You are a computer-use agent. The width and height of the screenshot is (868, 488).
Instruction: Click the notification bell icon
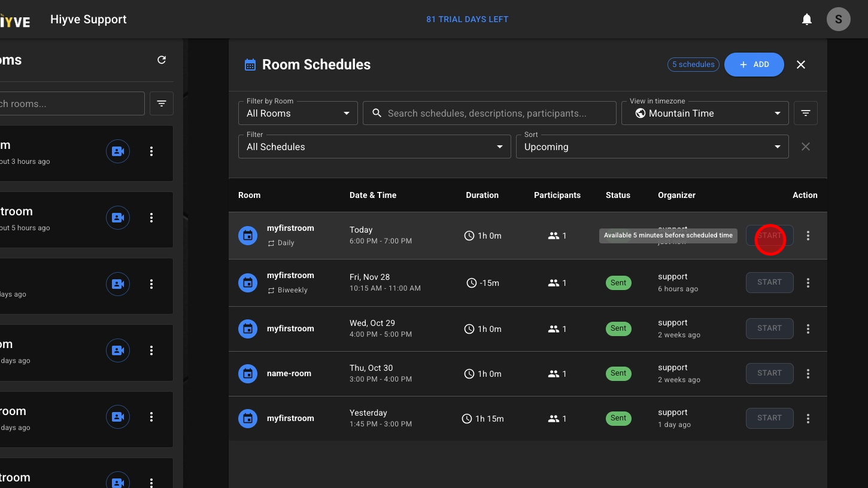[x=807, y=20]
